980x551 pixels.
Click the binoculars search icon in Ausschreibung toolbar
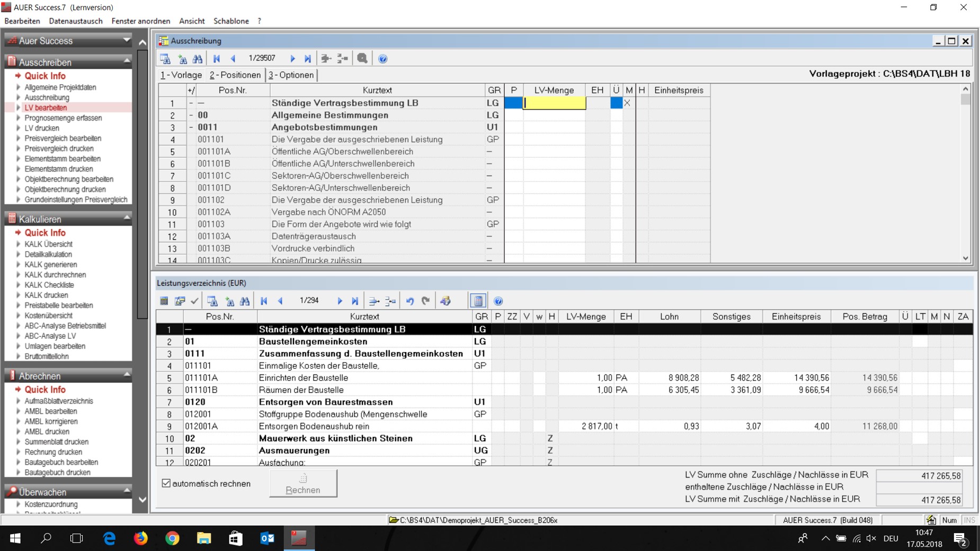[198, 59]
